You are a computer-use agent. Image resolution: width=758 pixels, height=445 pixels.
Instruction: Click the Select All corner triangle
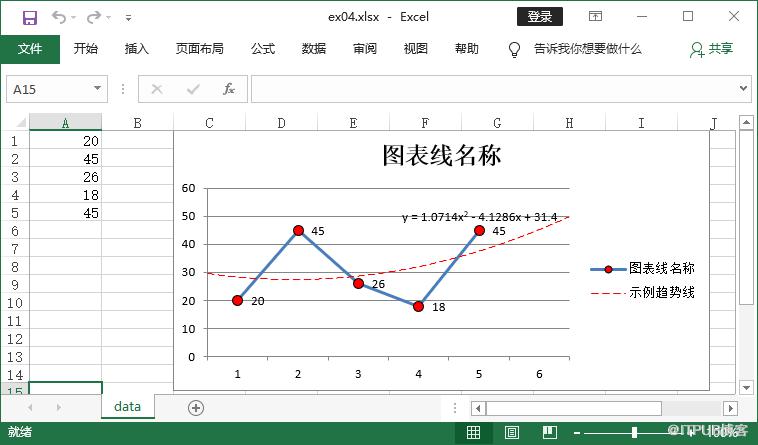point(21,122)
